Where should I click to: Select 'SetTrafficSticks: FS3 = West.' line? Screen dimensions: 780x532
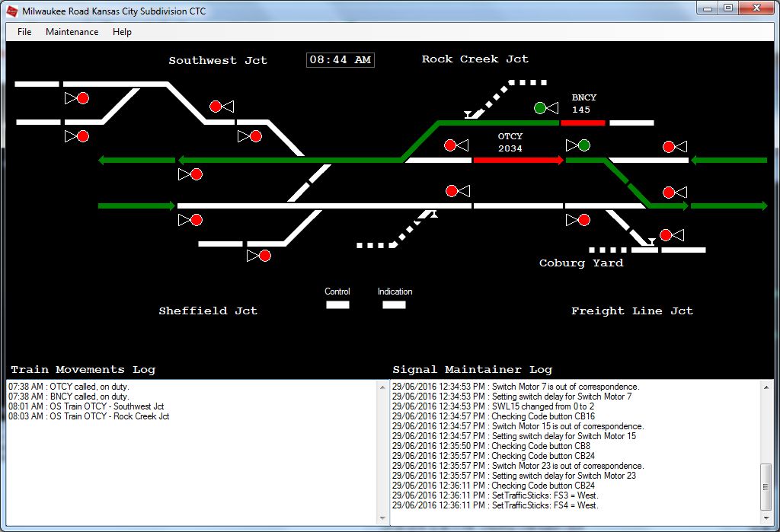[x=495, y=495]
